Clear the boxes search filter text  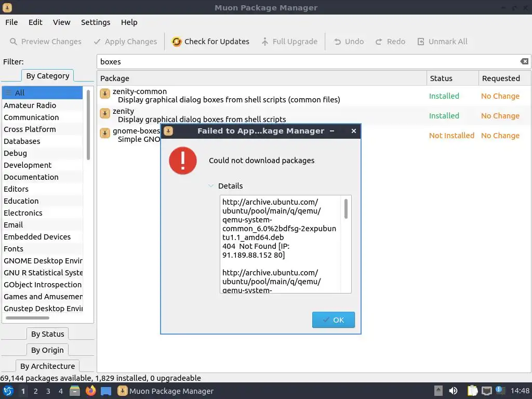(x=524, y=61)
